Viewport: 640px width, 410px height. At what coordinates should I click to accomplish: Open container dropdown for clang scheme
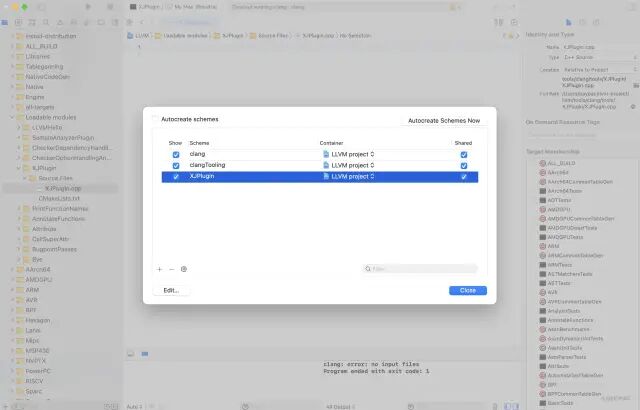(x=349, y=154)
